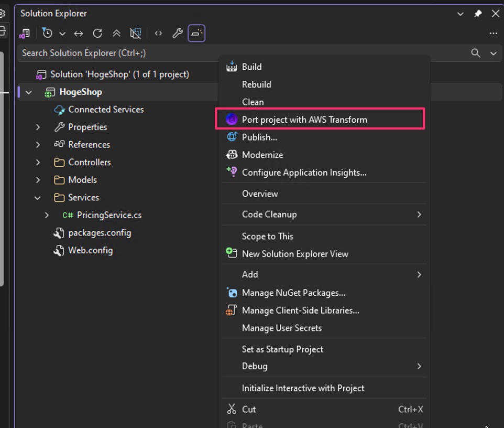Open Properties wrench icon in toolbar
The width and height of the screenshot is (504, 428).
point(178,33)
